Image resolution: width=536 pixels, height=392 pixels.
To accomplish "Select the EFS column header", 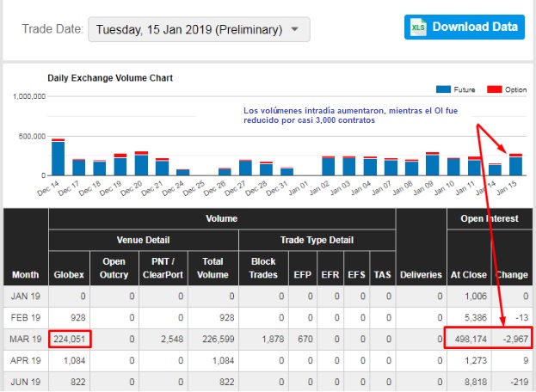I will point(356,268).
